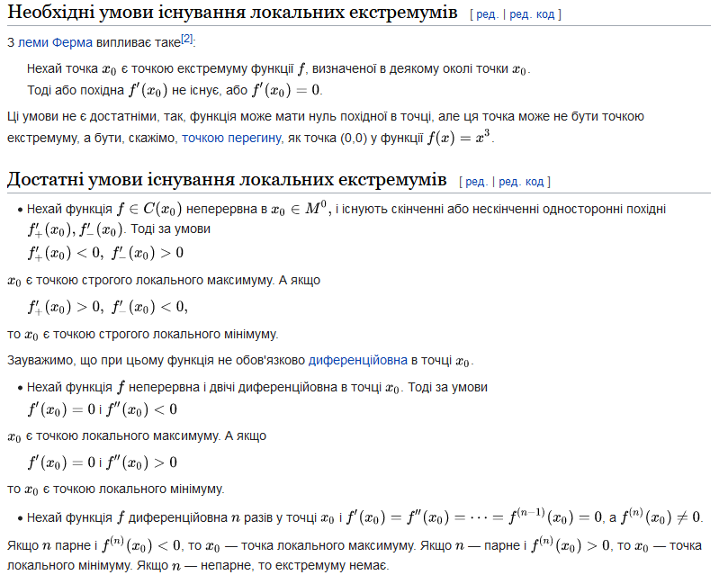The image size is (728, 575).
Task: Click the formula f′(x₀) = 0 і f″(x₀) < 0
Action: click(x=103, y=409)
